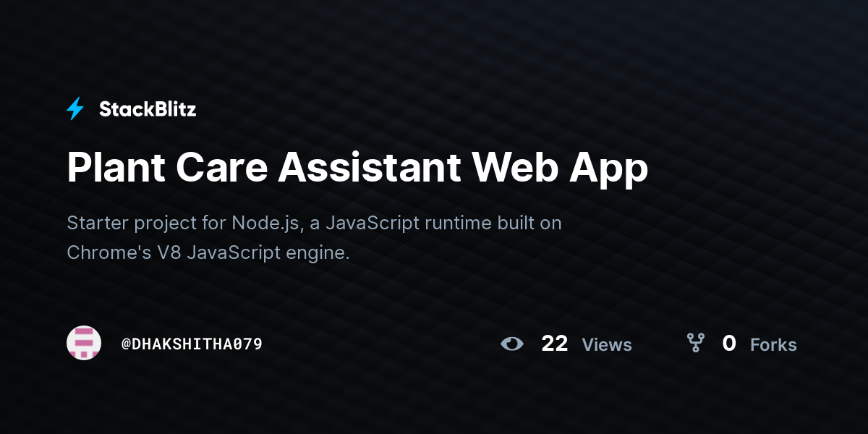Click the forks icon next to 0
This screenshot has width=868, height=434.
click(697, 344)
